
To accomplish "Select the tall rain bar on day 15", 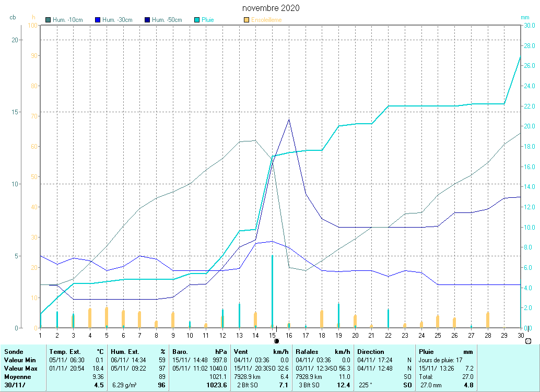I will click(x=272, y=291).
